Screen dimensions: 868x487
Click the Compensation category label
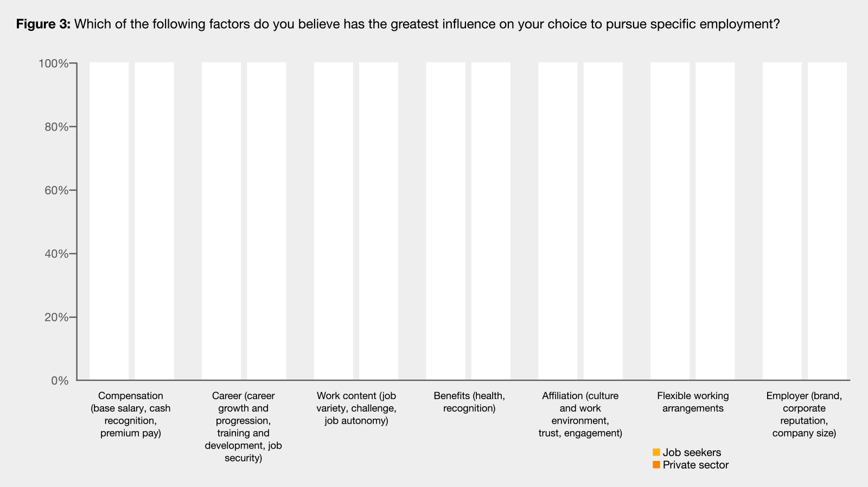[131, 414]
